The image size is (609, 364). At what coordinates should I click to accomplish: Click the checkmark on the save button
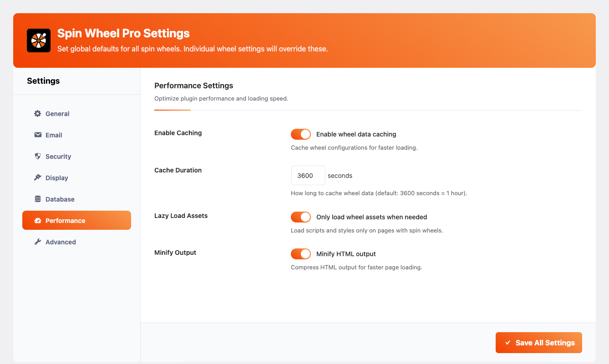508,343
